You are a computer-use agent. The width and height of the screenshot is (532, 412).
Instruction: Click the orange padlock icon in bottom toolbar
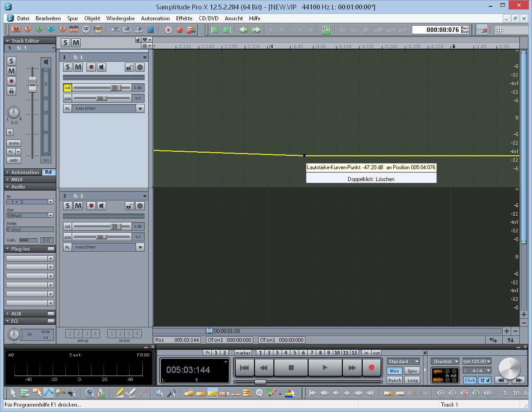189,393
